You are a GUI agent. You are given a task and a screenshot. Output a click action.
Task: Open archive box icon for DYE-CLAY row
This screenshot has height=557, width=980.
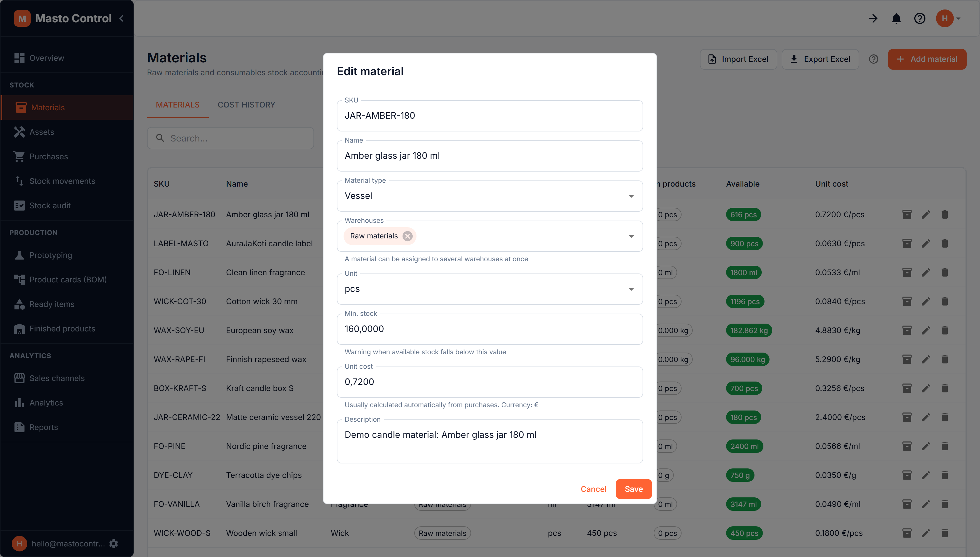tap(907, 475)
